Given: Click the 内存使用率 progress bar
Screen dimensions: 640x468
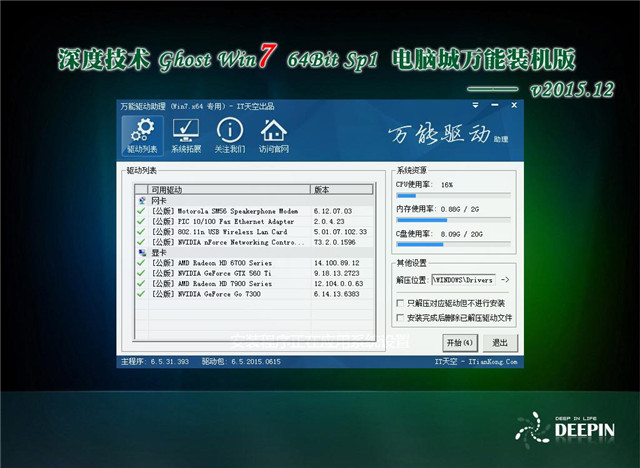Looking at the screenshot, I should click(453, 220).
